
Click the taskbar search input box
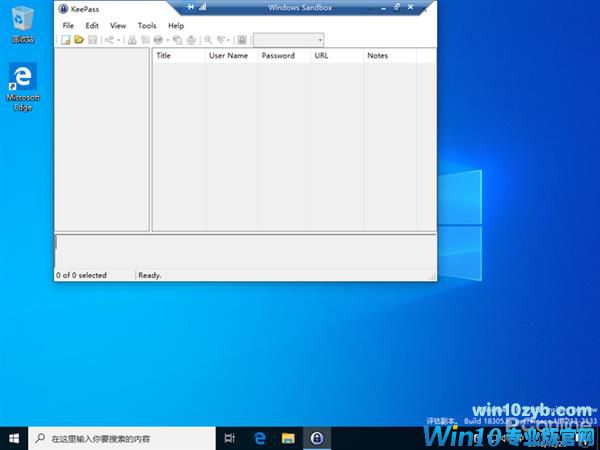click(x=122, y=438)
